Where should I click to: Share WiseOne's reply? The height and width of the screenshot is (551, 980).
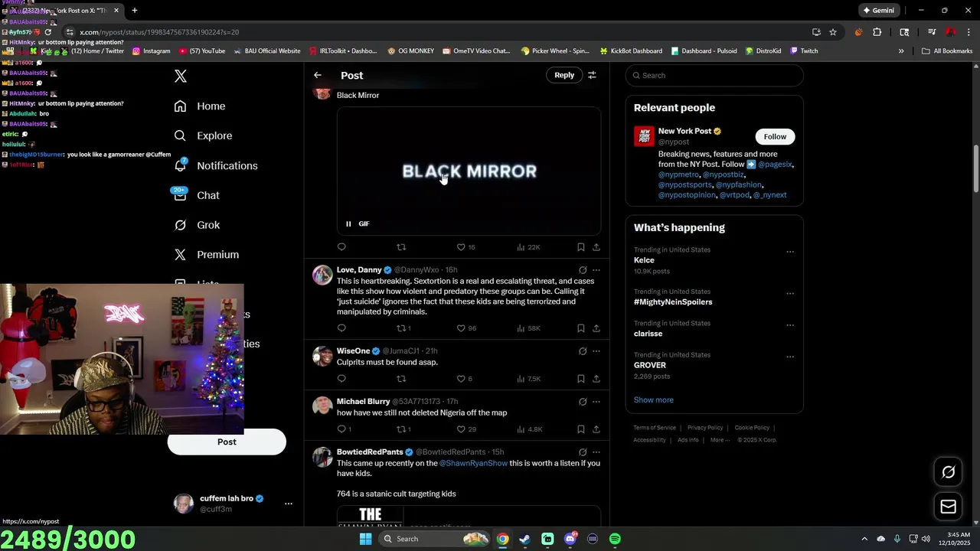596,379
